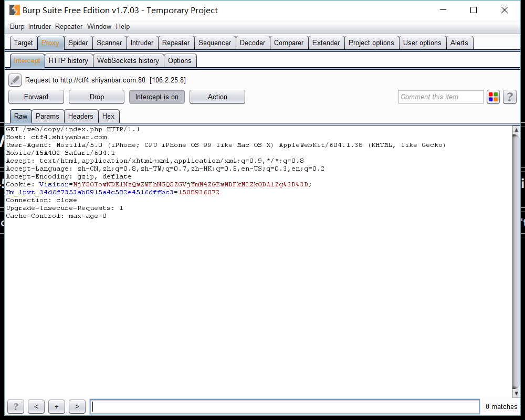Click the Host: ctf4.shiyanbar.com header line

coord(57,138)
